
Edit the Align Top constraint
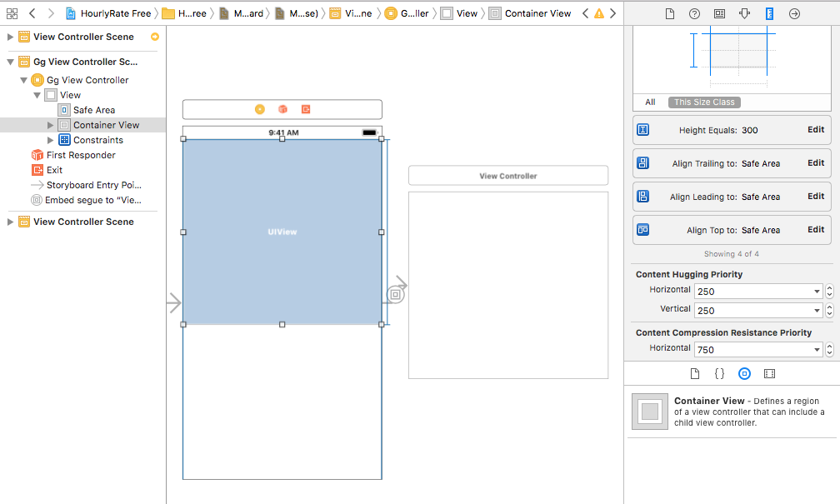816,229
